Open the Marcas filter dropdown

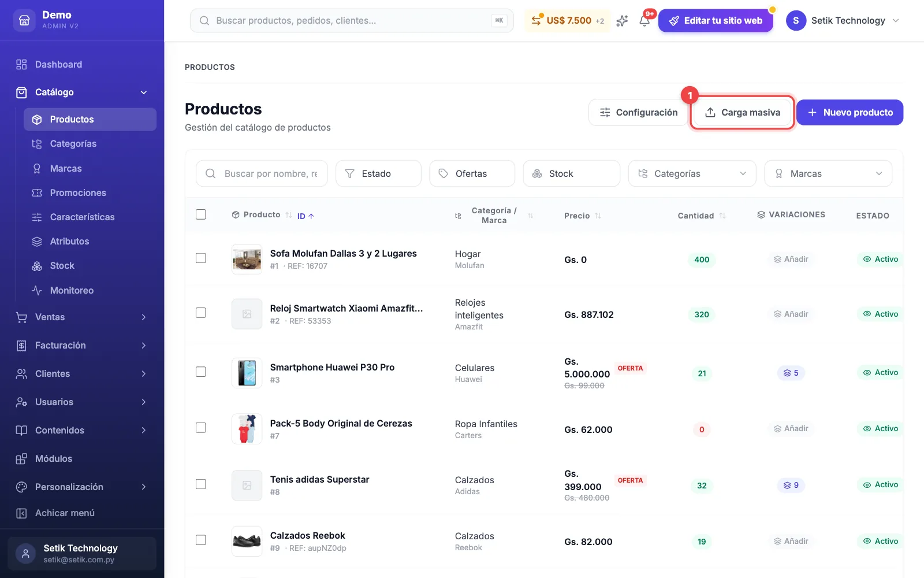828,173
